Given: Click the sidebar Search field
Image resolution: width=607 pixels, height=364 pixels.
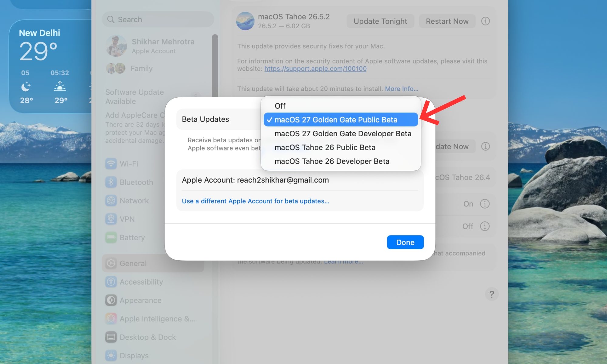Looking at the screenshot, I should (x=158, y=19).
